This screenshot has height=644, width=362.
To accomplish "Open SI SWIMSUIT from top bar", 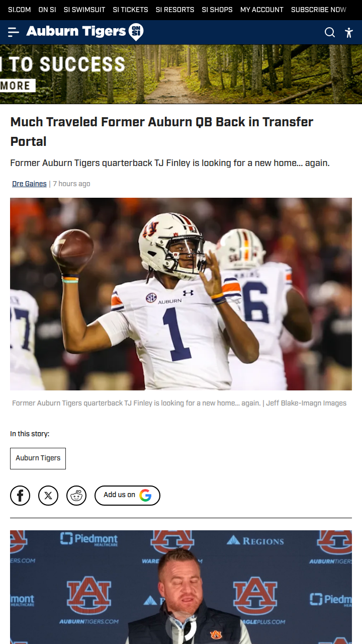I will (84, 10).
